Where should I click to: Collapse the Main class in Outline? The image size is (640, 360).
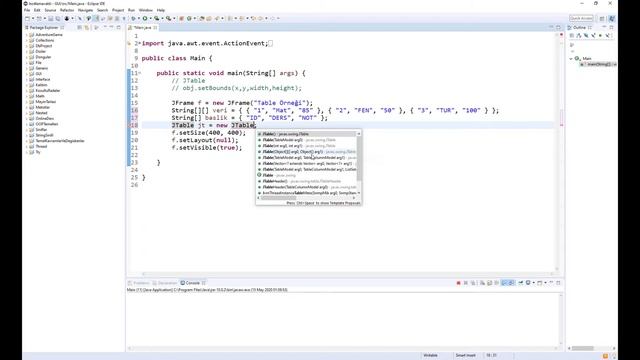[x=571, y=59]
